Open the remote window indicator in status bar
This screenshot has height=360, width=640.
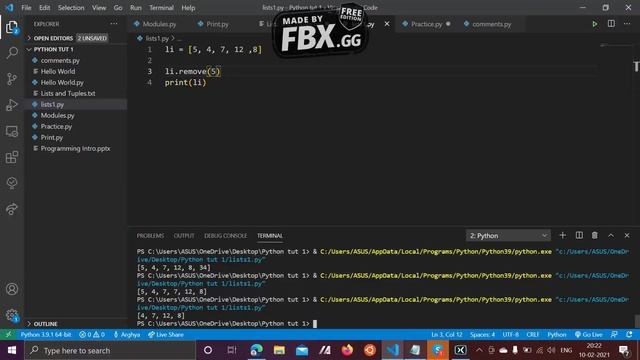coord(8,335)
